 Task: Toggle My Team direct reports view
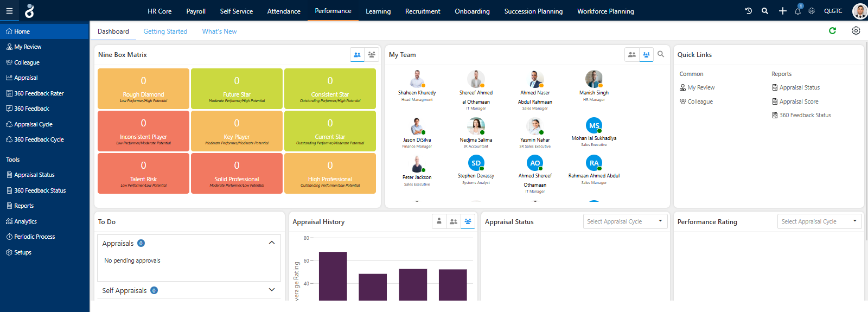pyautogui.click(x=632, y=54)
